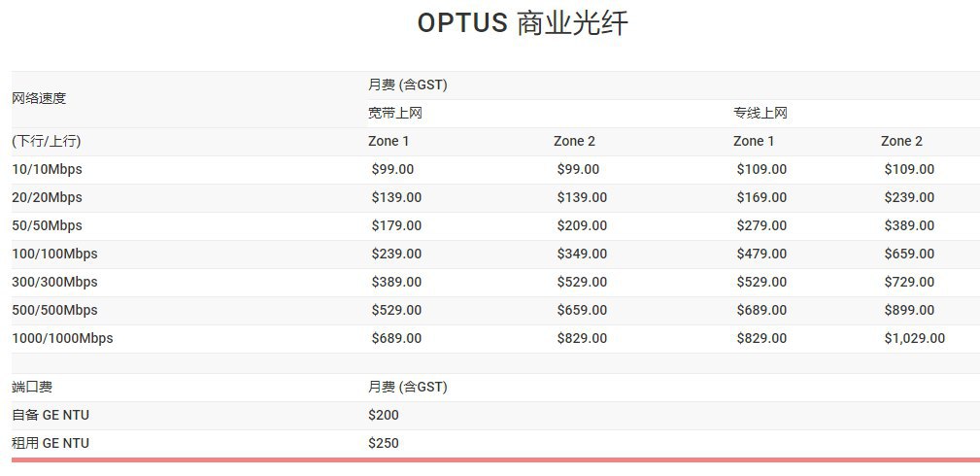The image size is (980, 476).
Task: Click the 租用 GE NTU row label
Action: [51, 443]
